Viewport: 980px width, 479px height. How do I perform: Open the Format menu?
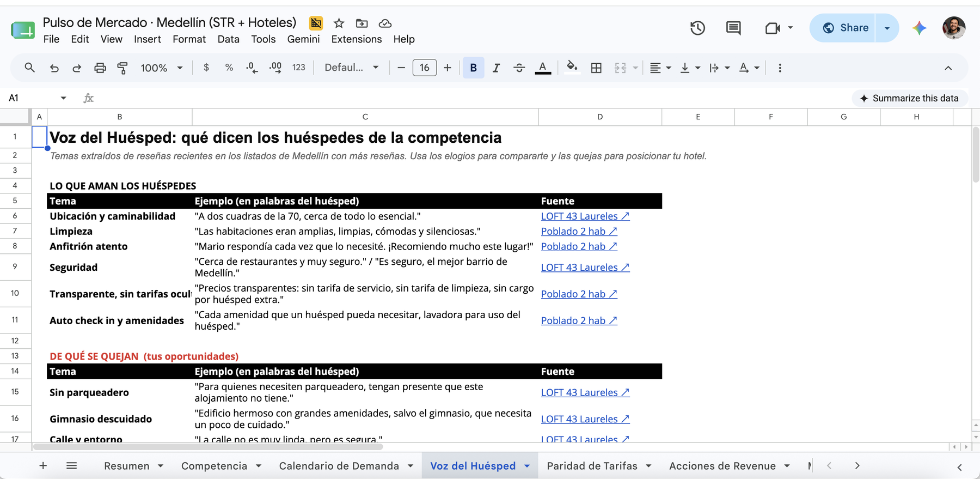(189, 39)
